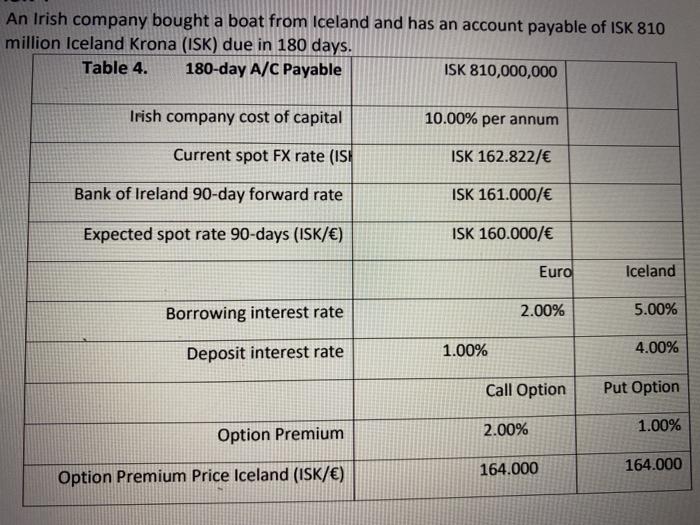Select the call option premium 2.00%
The width and height of the screenshot is (700, 525).
[506, 430]
